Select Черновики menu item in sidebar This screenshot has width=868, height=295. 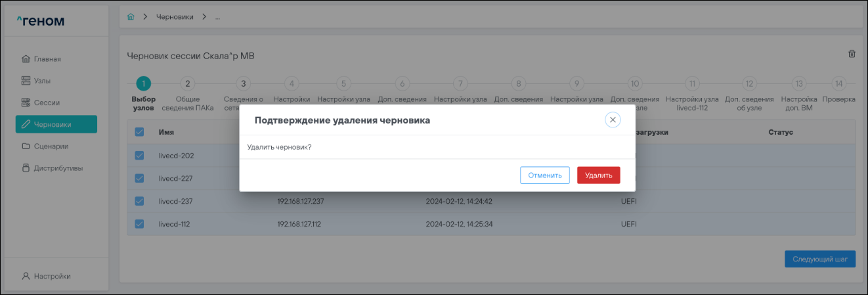pyautogui.click(x=56, y=124)
